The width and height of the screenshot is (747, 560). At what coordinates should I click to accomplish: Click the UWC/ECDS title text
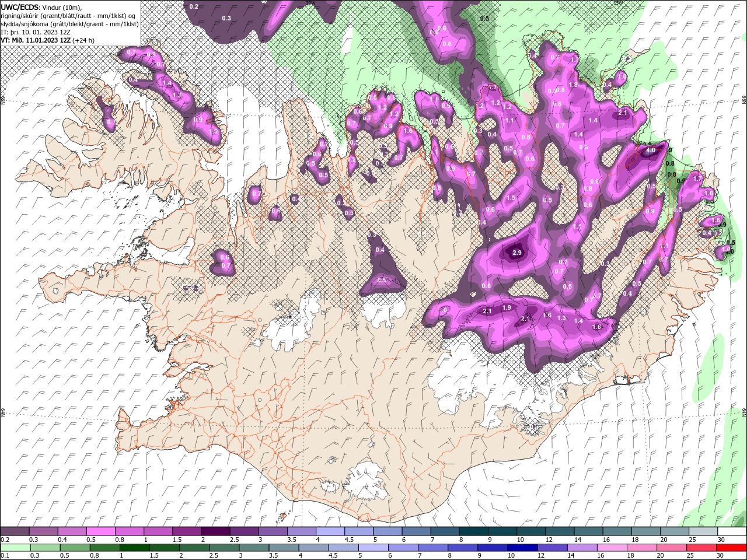click(20, 7)
